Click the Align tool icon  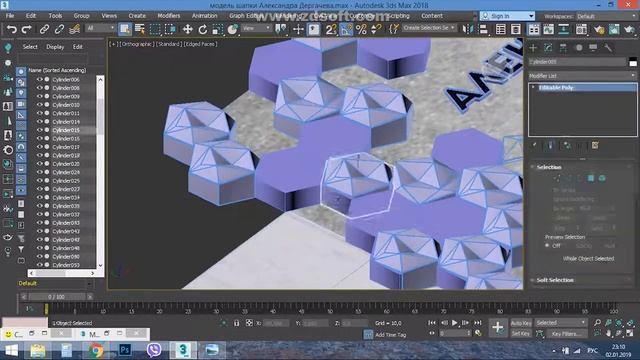(x=483, y=29)
